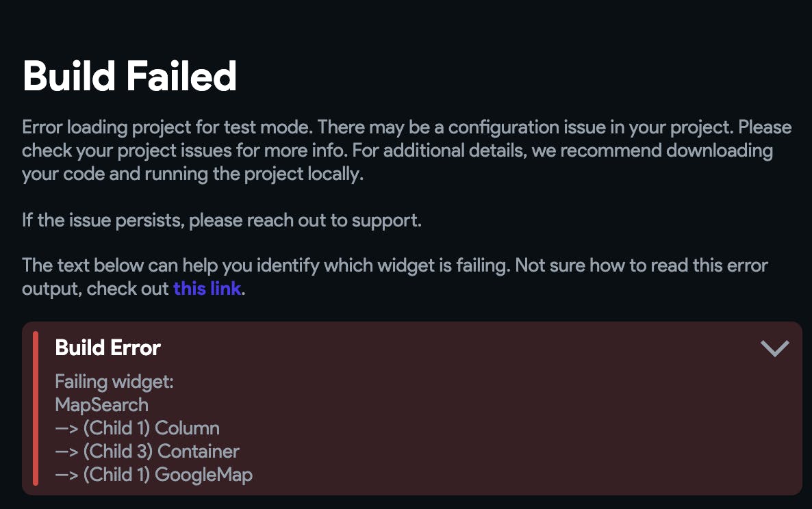Viewport: 812px width, 509px height.
Task: Collapse the Build Error panel chevron
Action: (x=774, y=348)
